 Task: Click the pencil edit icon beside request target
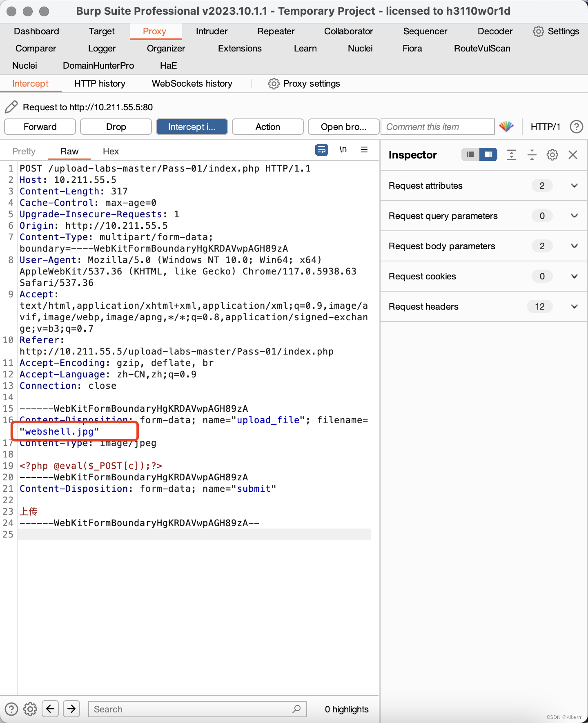tap(11, 107)
